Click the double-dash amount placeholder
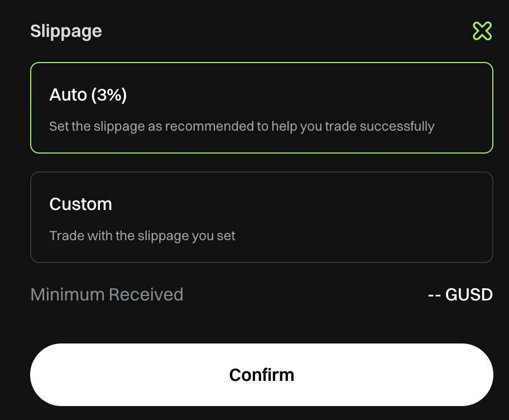Screen dimensions: 509x420 tap(434, 294)
